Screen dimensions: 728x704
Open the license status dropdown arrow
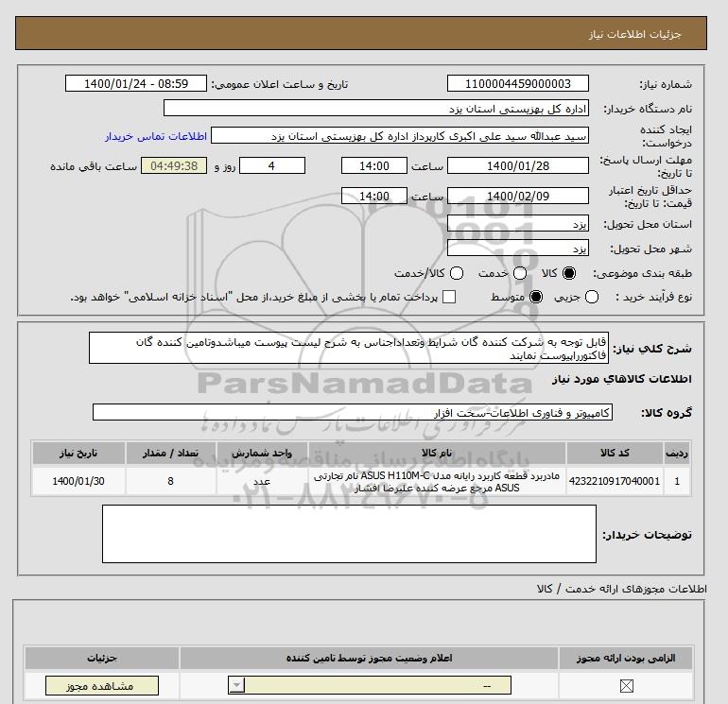tap(236, 685)
